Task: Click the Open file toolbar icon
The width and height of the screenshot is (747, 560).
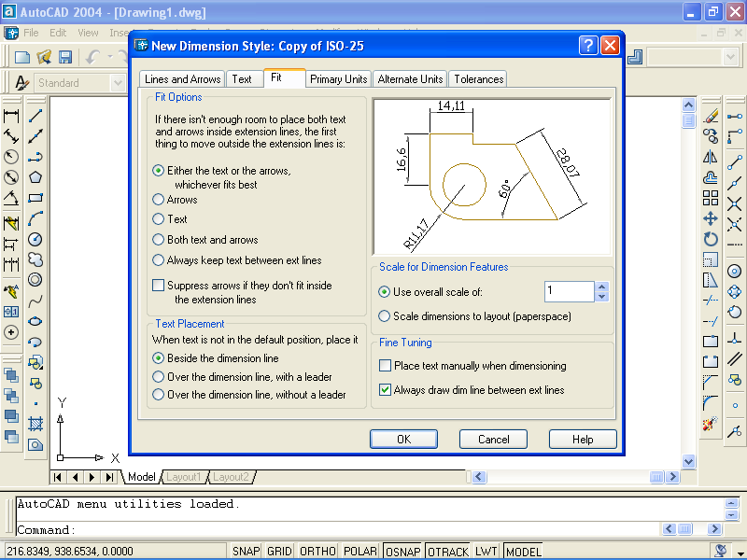Action: point(44,58)
